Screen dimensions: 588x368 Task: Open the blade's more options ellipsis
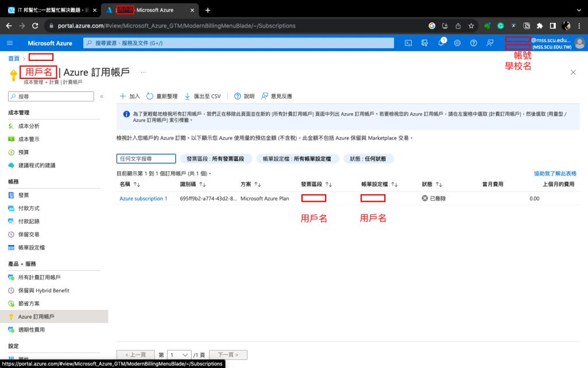click(143, 72)
